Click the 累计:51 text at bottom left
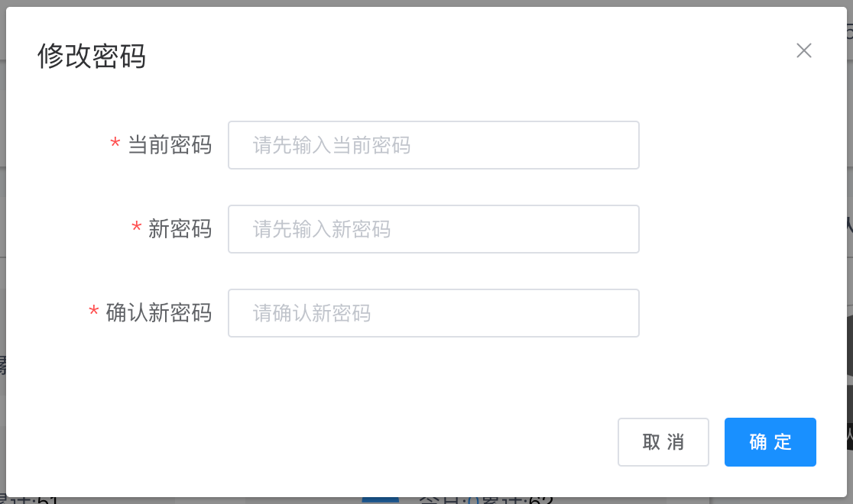This screenshot has height=504, width=853. pos(31,501)
